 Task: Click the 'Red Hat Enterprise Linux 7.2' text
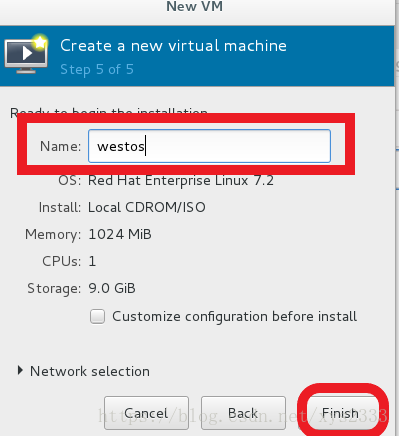coord(181,181)
